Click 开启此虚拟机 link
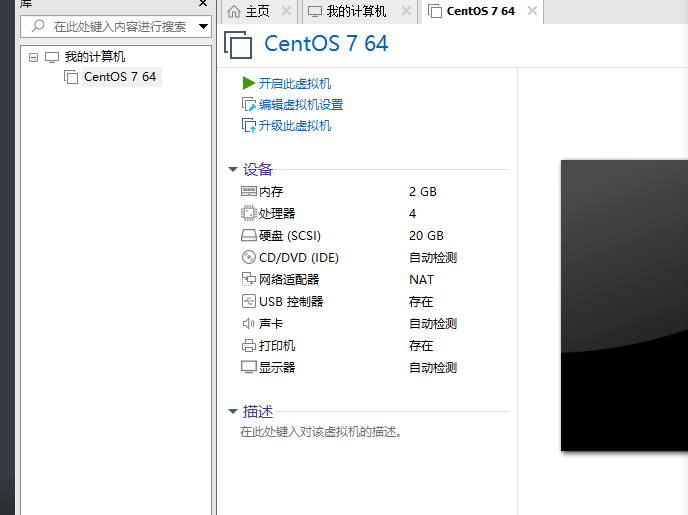This screenshot has height=515, width=688. pos(294,83)
